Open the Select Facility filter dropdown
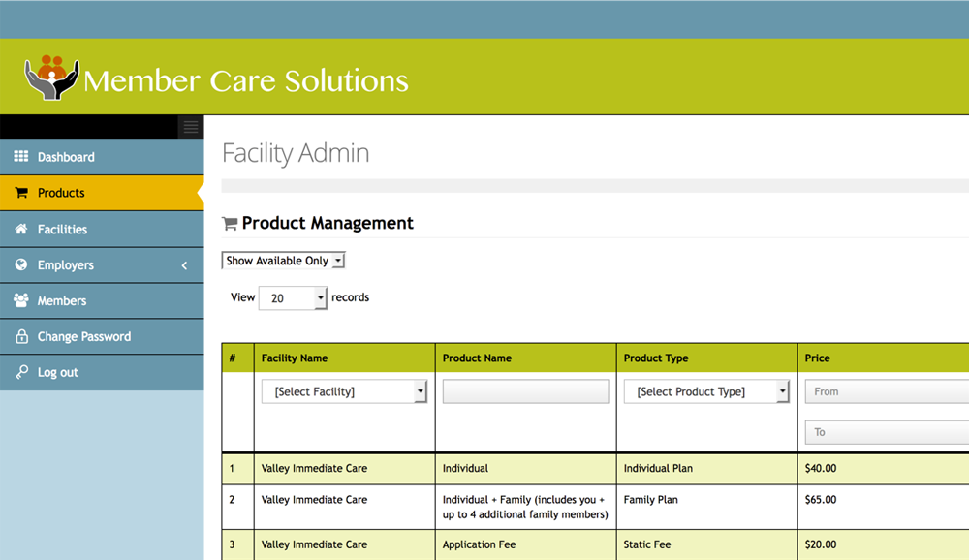Image resolution: width=969 pixels, height=560 pixels. tap(344, 391)
